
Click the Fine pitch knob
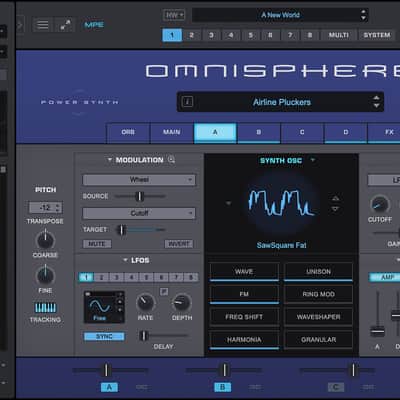click(x=45, y=276)
